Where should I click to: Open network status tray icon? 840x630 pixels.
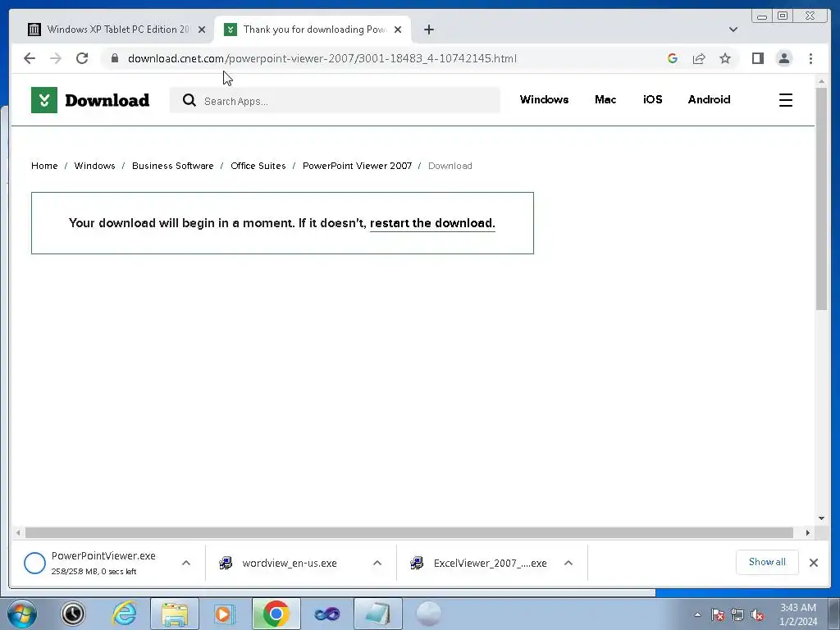[x=737, y=614]
